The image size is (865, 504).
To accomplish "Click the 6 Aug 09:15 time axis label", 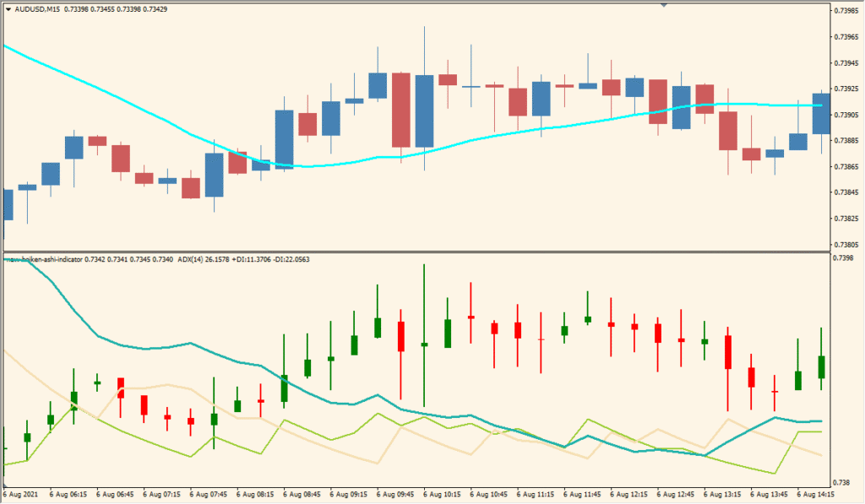I will [x=350, y=495].
